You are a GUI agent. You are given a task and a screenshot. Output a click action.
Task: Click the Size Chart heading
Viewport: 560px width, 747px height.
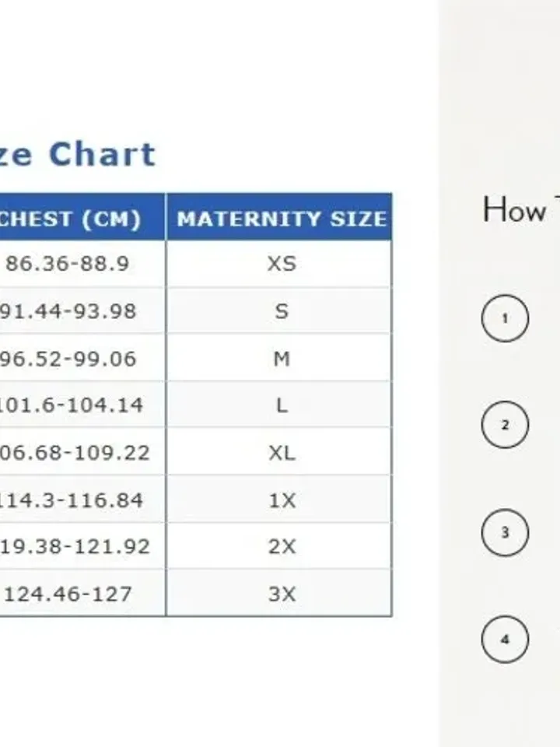[x=78, y=154]
